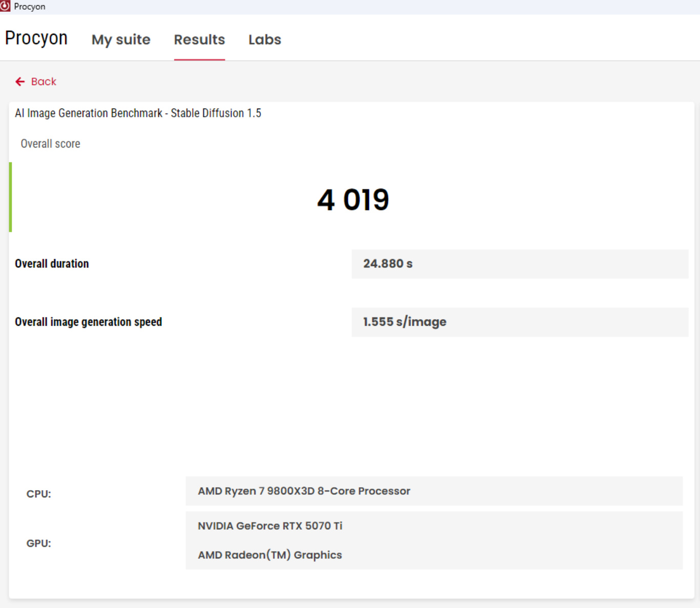Click the overall score value 4 019
700x608 pixels.
click(x=353, y=199)
